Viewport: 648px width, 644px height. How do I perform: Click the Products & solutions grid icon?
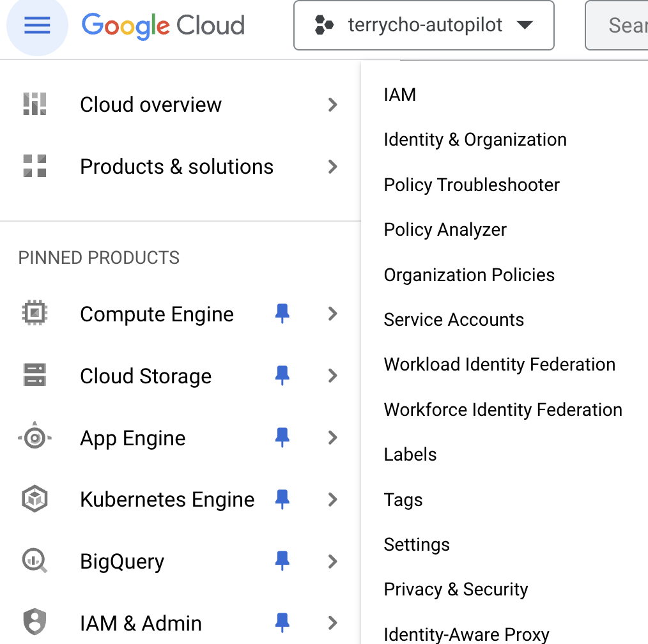(x=35, y=166)
